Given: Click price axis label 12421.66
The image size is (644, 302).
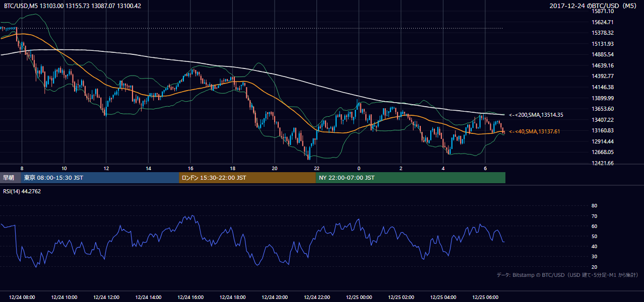Looking at the screenshot, I should click(x=602, y=163).
